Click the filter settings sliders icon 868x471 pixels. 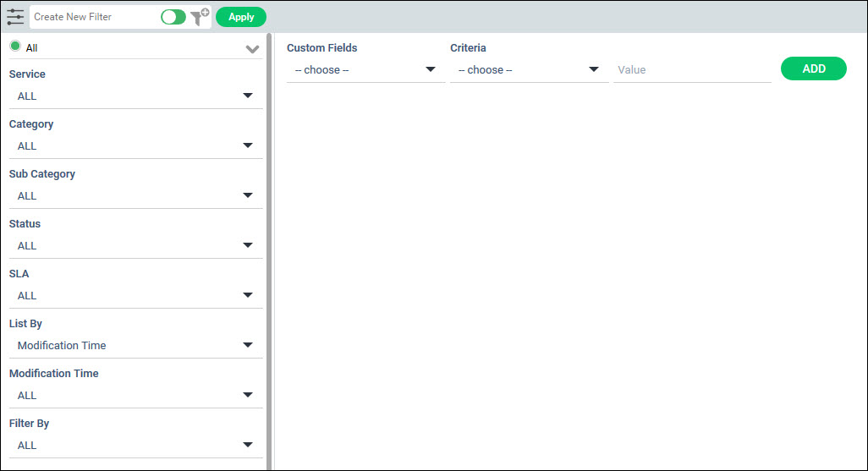tap(15, 17)
